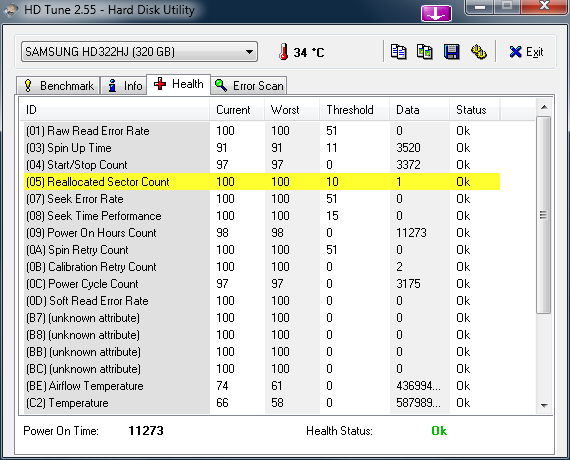The height and width of the screenshot is (460, 570).
Task: Click the Status column header
Action: (475, 110)
